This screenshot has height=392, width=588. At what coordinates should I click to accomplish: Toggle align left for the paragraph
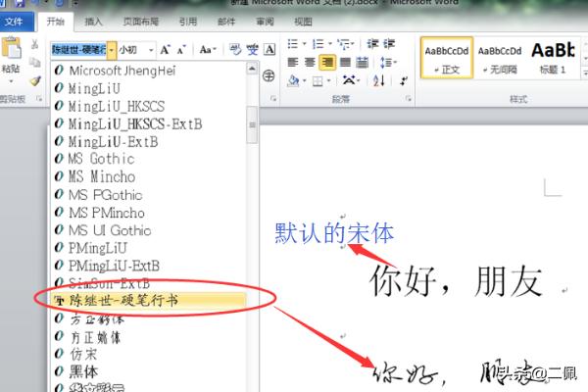click(294, 63)
